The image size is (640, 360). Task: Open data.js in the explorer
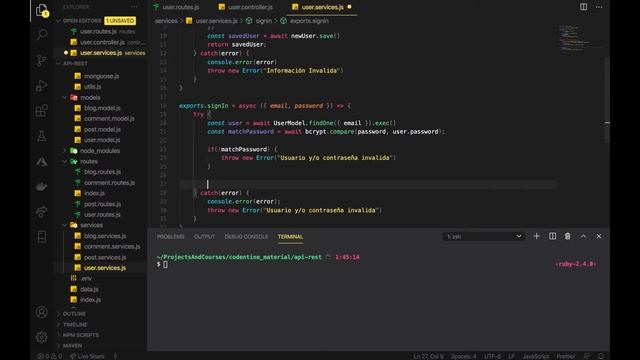pos(89,289)
